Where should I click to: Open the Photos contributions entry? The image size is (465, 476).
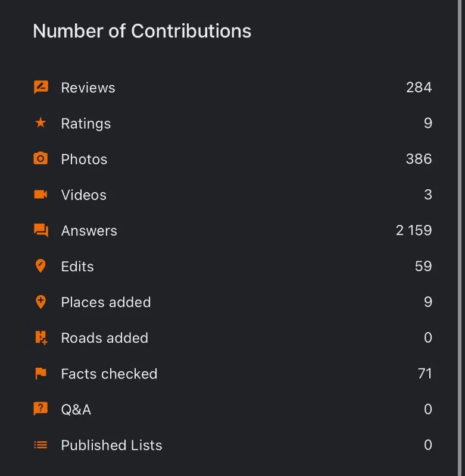coord(84,159)
